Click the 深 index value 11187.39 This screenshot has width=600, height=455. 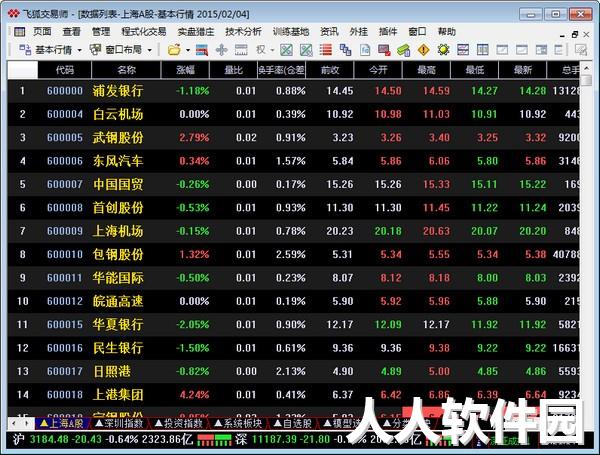click(x=274, y=439)
